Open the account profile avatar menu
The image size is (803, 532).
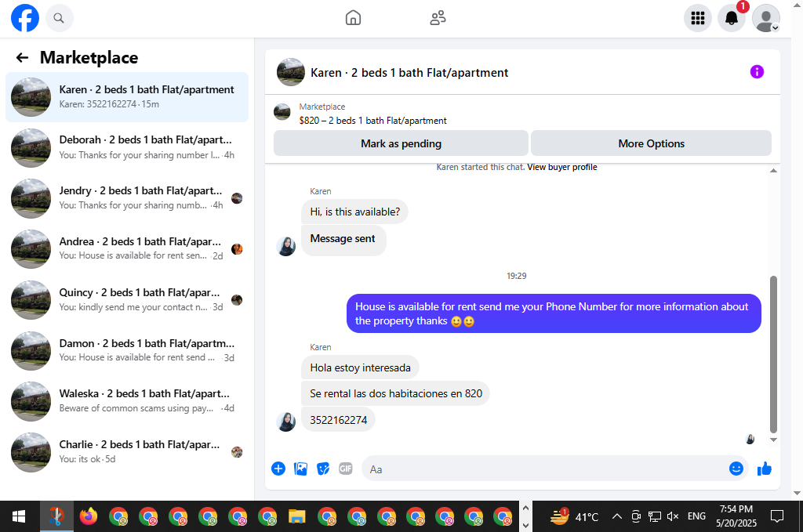[765, 19]
